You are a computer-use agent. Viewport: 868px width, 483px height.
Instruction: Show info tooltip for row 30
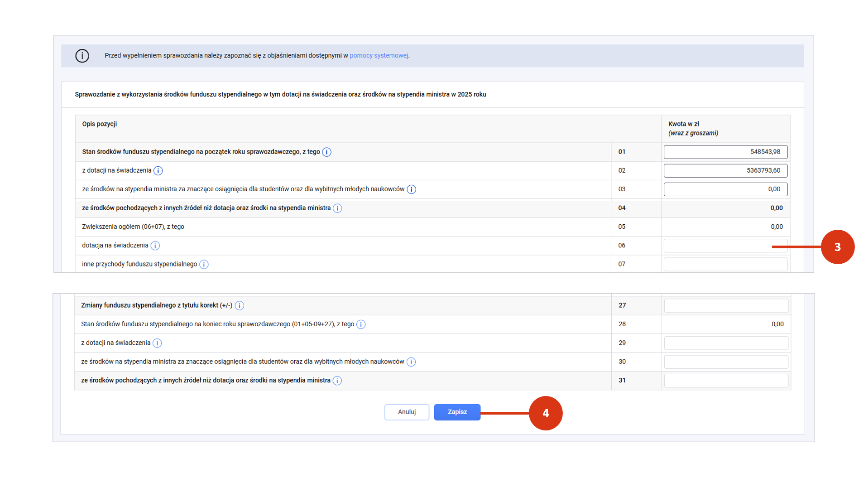pos(411,362)
